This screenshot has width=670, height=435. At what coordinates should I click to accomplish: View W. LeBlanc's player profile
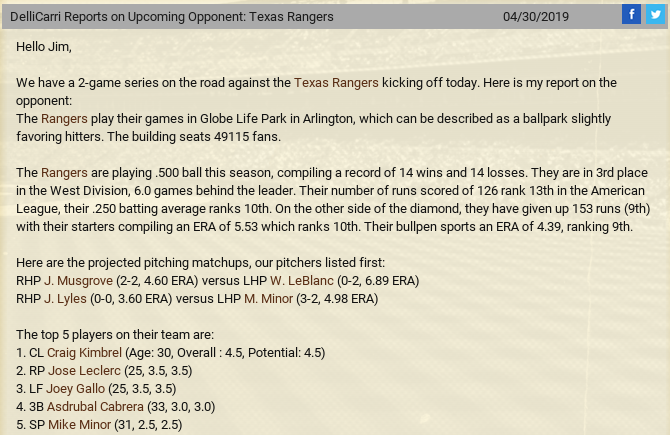point(302,281)
